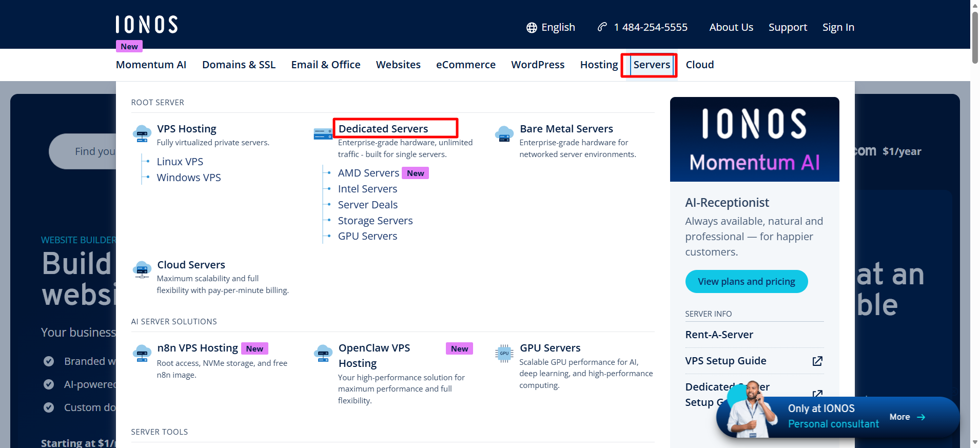This screenshot has height=448, width=980.
Task: Click the Bare Metal Servers cloud icon
Action: 504,133
